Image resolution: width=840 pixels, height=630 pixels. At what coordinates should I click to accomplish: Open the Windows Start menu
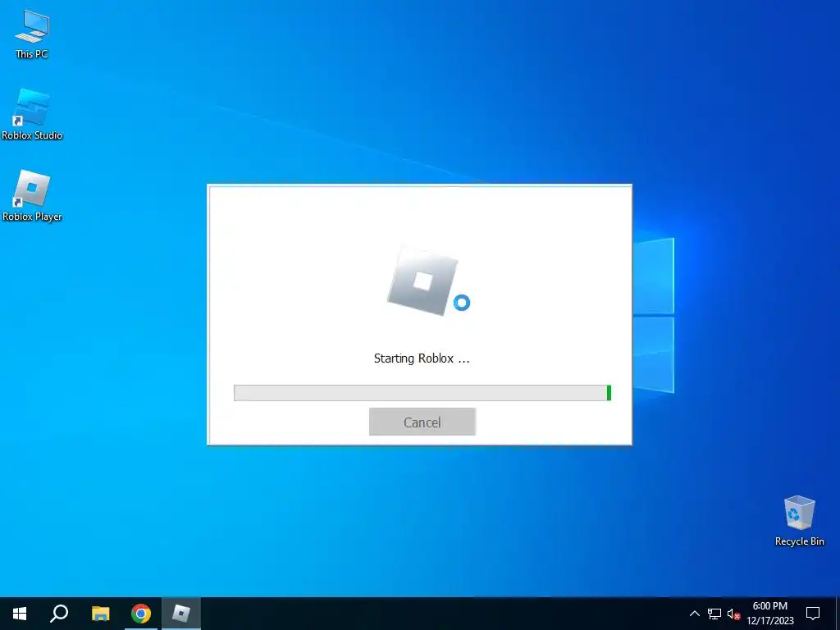pyautogui.click(x=20, y=614)
